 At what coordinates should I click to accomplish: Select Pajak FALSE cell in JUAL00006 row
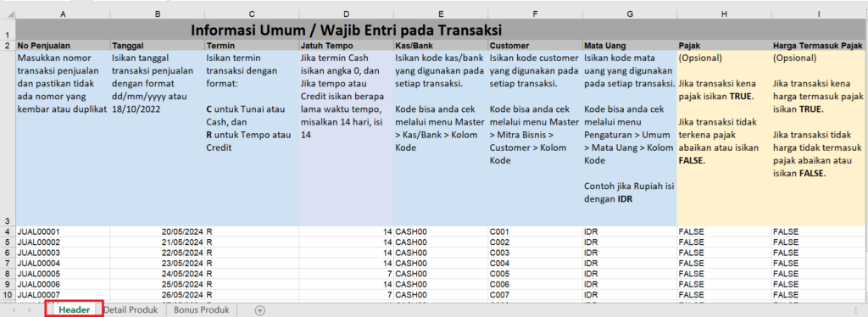[724, 284]
